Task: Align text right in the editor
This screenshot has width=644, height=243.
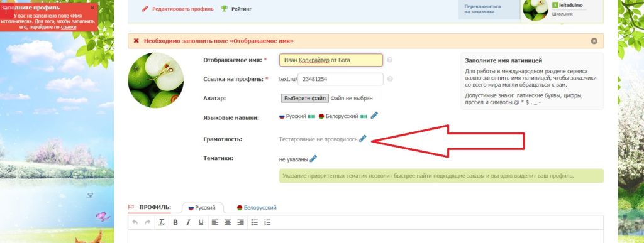Action: (x=241, y=222)
